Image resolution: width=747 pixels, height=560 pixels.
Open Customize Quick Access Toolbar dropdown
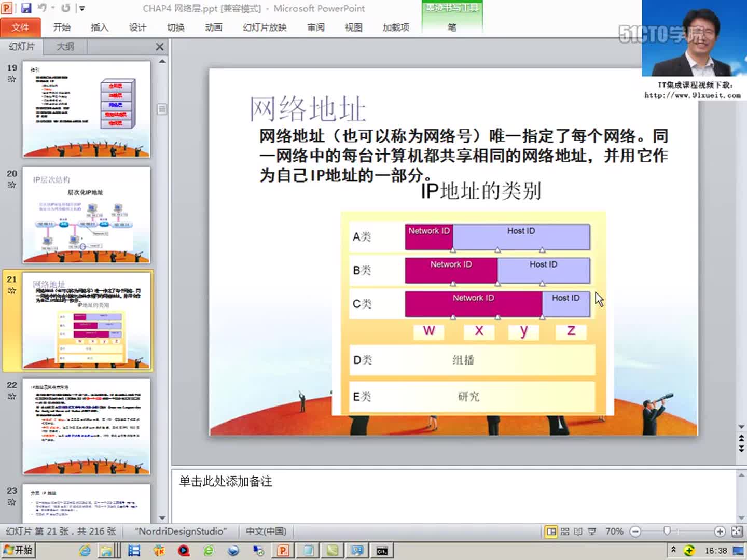coord(81,8)
